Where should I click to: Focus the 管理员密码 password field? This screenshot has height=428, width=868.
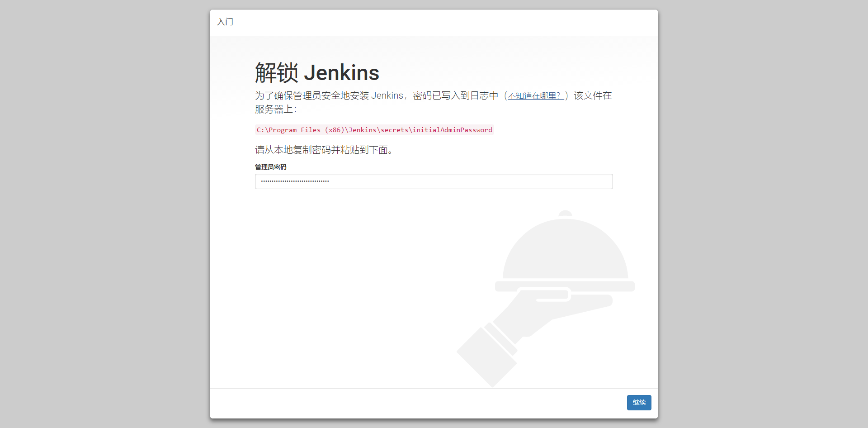point(434,181)
